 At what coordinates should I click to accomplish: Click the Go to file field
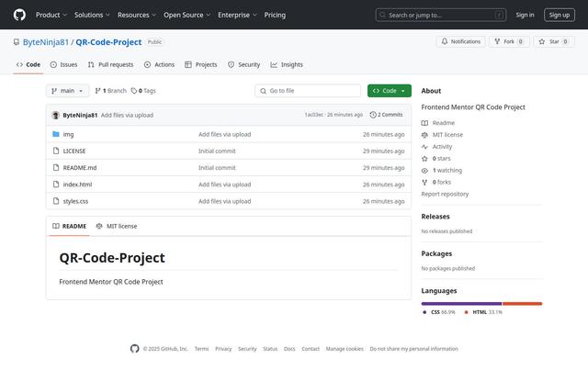(x=308, y=91)
